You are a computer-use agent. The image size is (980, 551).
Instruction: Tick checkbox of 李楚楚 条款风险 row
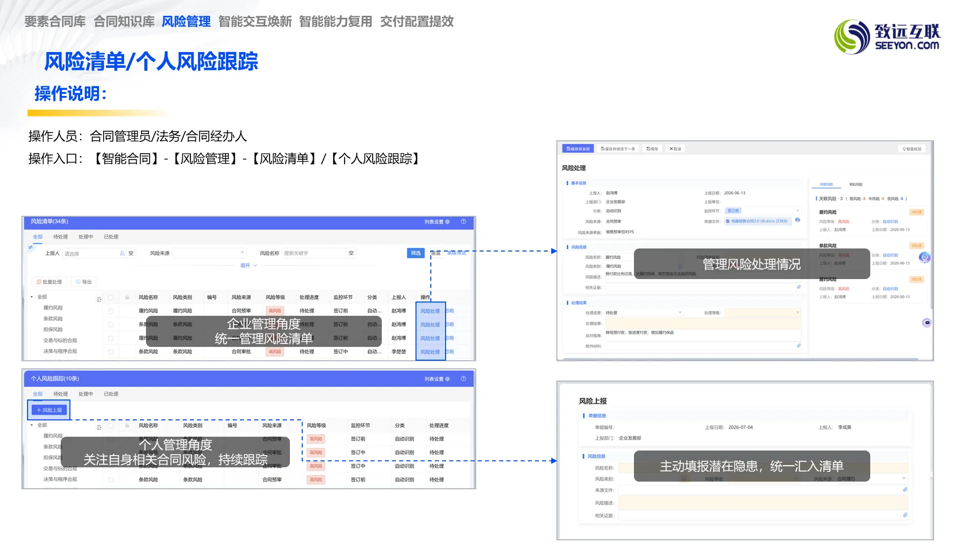point(110,352)
